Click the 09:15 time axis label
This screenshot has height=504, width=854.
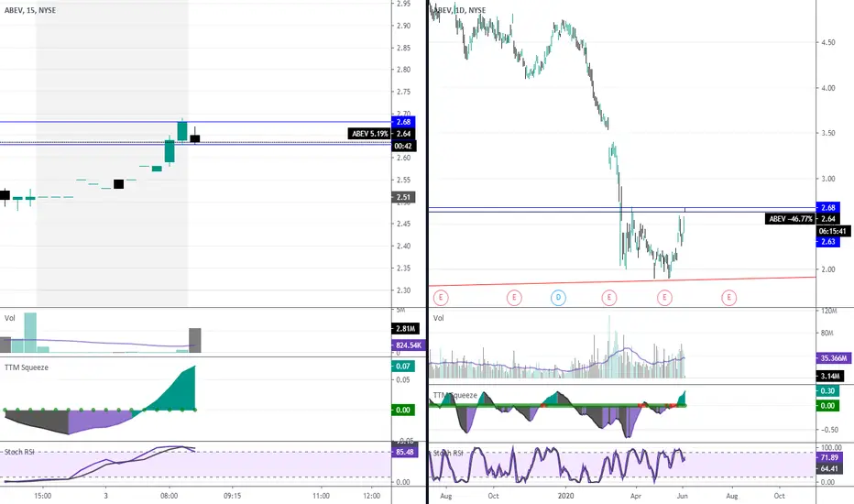[233, 496]
